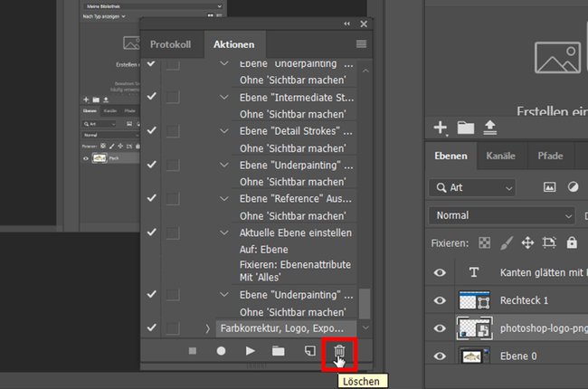The height and width of the screenshot is (389, 588).
Task: Create a new action via page icon
Action: [308, 351]
